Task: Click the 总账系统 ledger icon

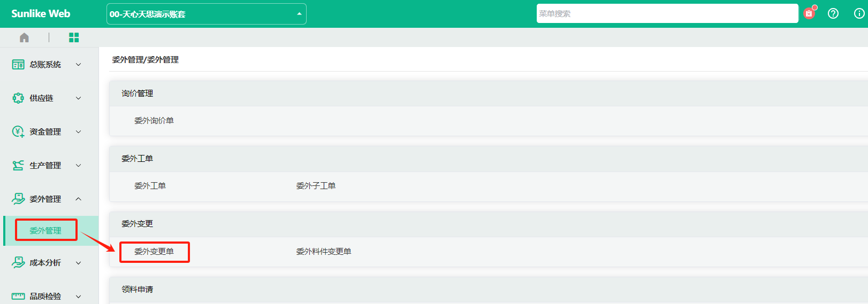Action: click(x=18, y=65)
